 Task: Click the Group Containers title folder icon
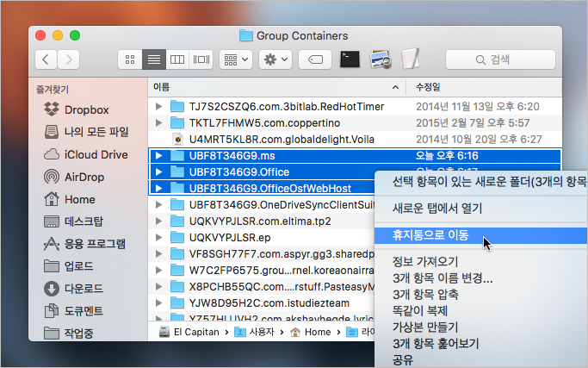(246, 35)
